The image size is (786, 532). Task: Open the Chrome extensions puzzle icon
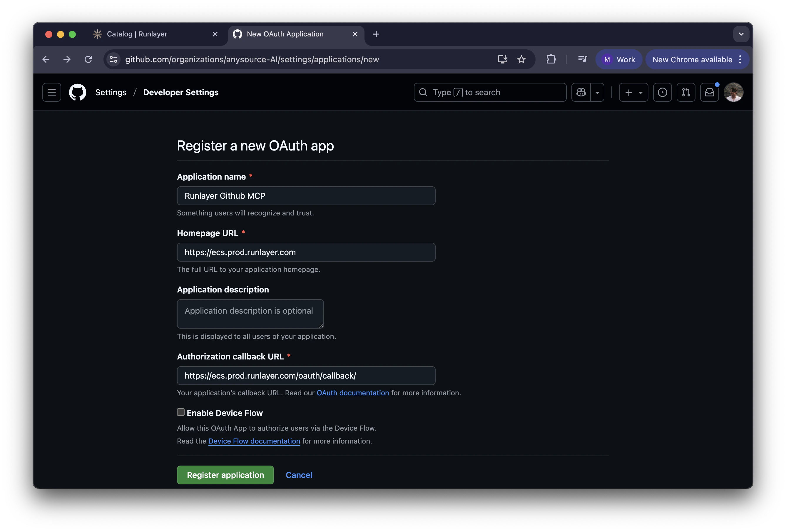[551, 60]
